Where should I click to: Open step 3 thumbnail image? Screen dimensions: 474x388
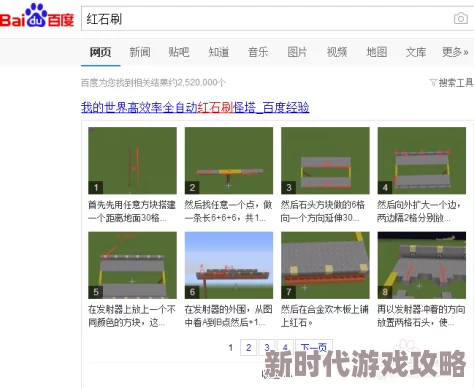pyautogui.click(x=325, y=160)
